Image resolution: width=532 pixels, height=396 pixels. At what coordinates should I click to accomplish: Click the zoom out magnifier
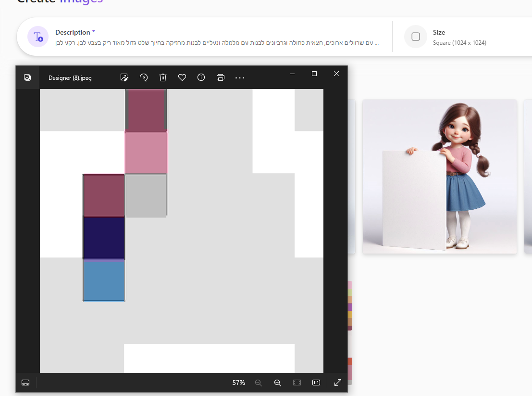(258, 383)
